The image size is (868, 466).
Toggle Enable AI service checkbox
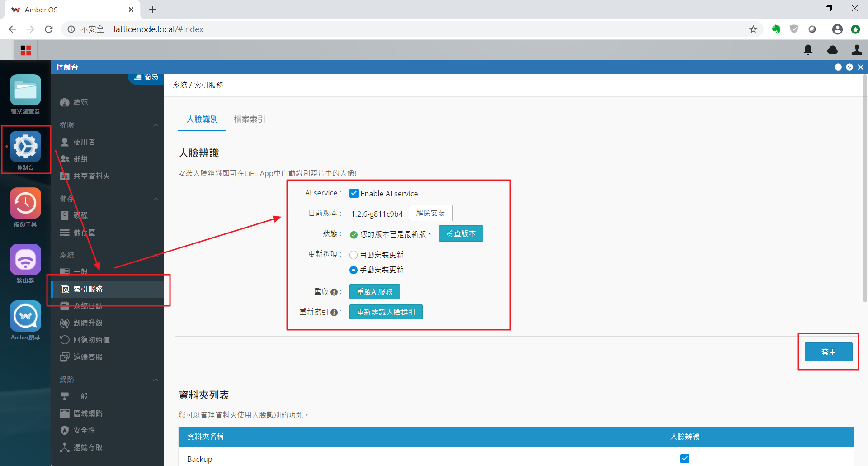[354, 193]
